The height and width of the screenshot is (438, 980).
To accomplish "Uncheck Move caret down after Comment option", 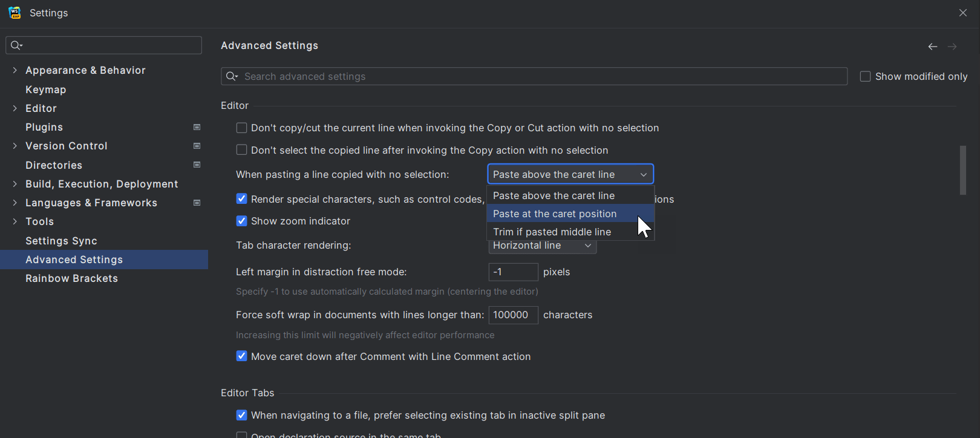I will (241, 356).
